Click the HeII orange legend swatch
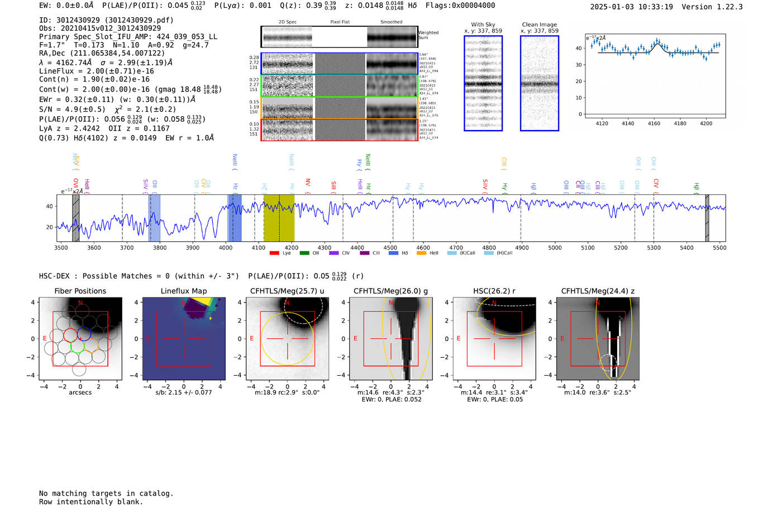 (422, 253)
